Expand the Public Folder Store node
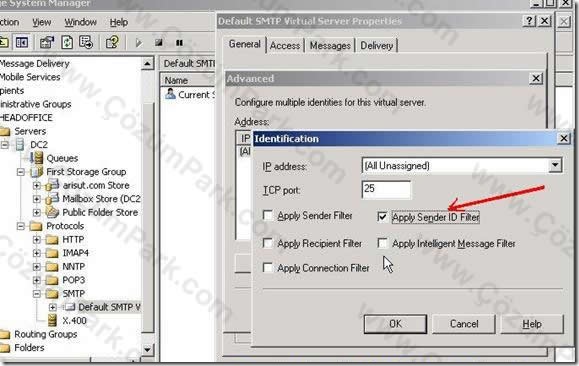Screen dimensions: 579x366 coord(37,212)
